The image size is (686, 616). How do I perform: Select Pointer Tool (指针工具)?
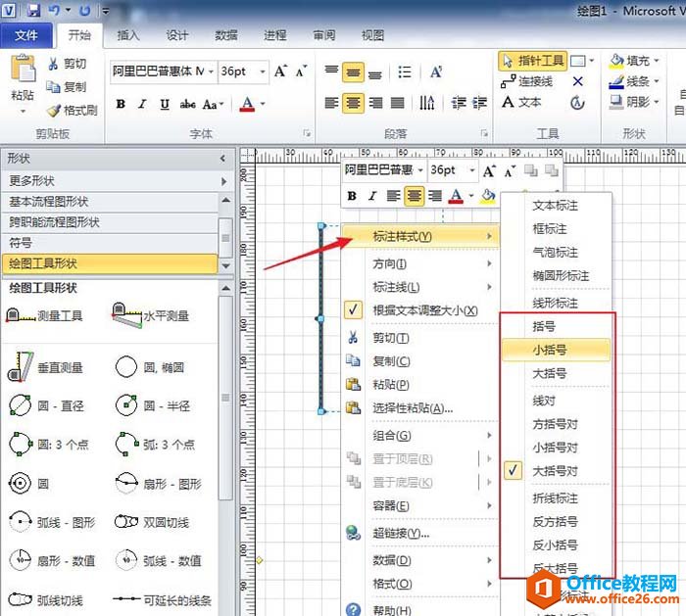(x=532, y=61)
